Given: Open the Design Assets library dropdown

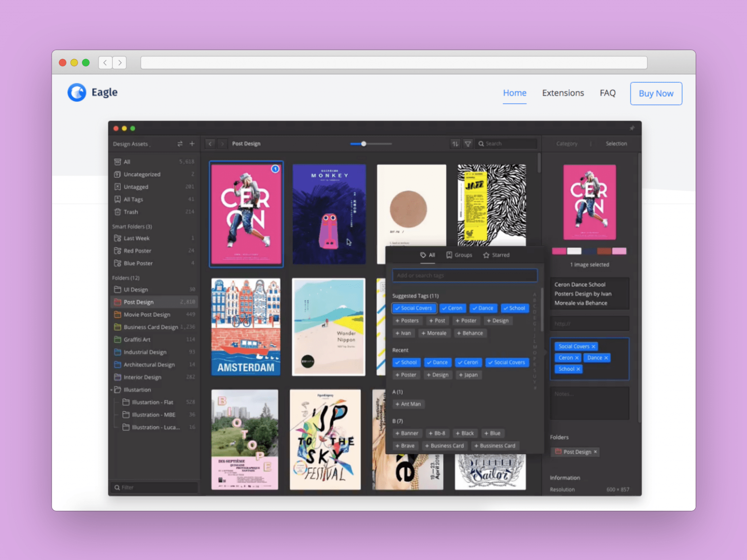Looking at the screenshot, I should 132,144.
